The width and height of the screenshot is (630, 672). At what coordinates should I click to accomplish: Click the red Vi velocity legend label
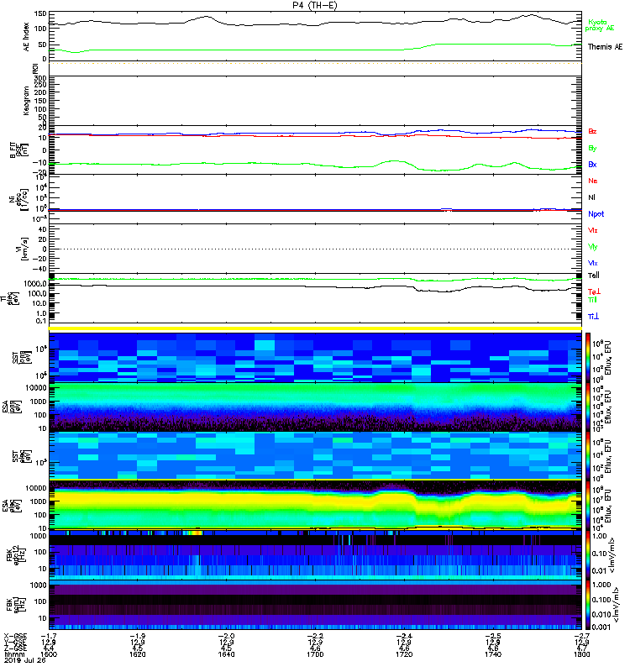tap(593, 230)
